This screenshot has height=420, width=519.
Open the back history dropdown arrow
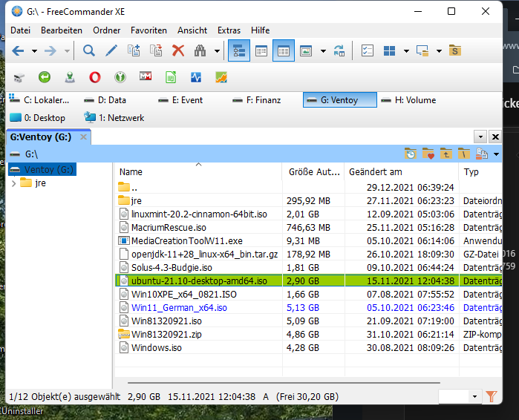click(x=34, y=51)
